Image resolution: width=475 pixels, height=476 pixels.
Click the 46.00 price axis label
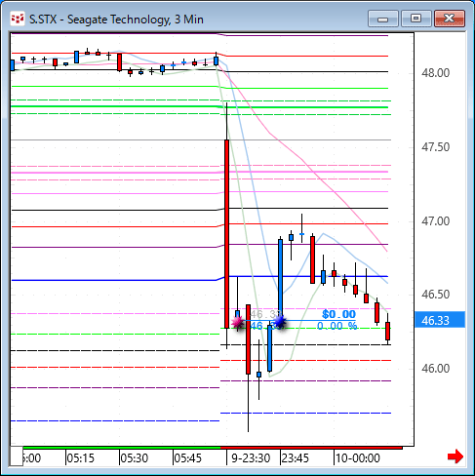click(436, 369)
